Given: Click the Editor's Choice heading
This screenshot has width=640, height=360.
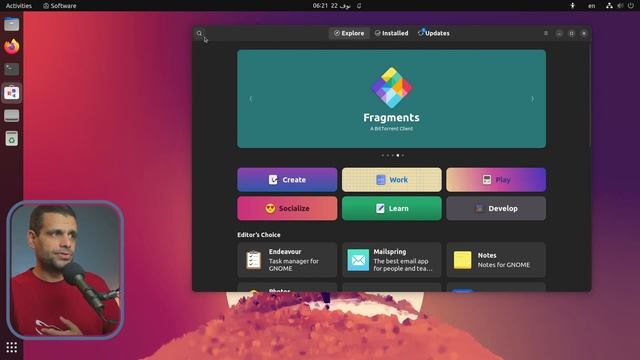Looking at the screenshot, I should [259, 235].
